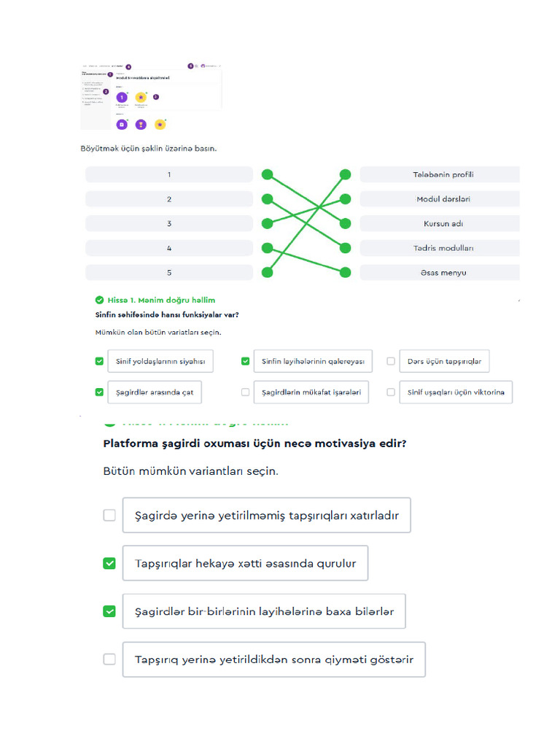Click the green dot beside Modul dərsləri
Screen dimensions: 560x747
[345, 199]
